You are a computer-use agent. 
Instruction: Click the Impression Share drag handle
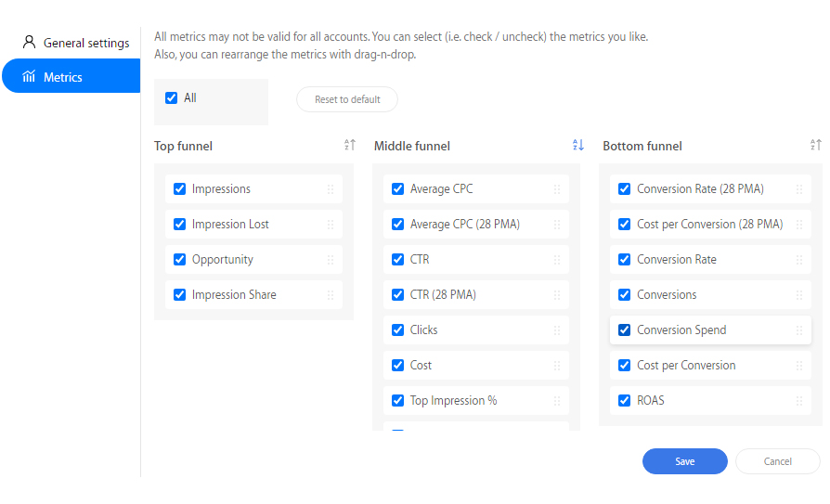pos(331,295)
